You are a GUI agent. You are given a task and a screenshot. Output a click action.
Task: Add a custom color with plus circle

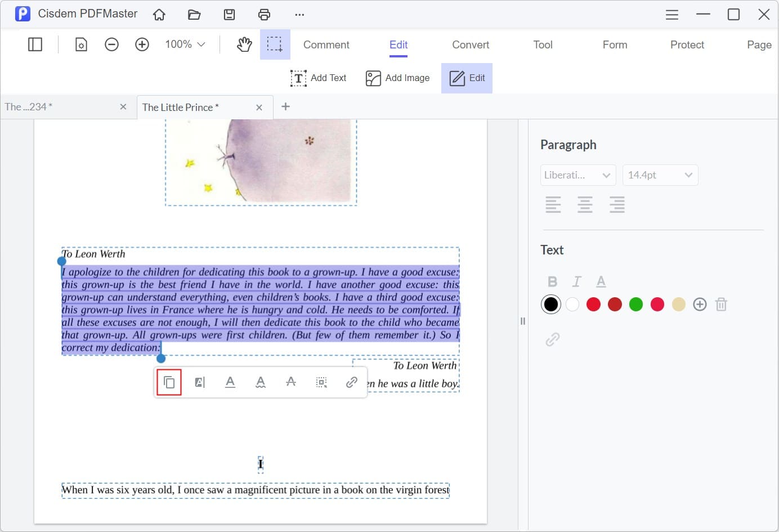pyautogui.click(x=700, y=305)
